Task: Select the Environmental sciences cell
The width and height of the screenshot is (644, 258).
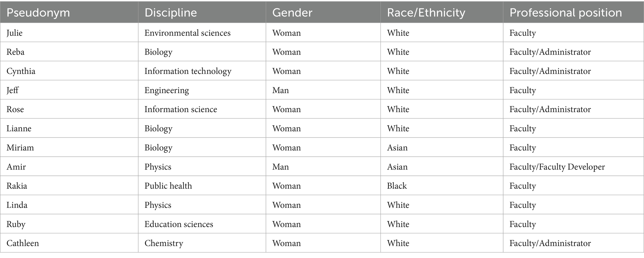Action: (x=202, y=33)
